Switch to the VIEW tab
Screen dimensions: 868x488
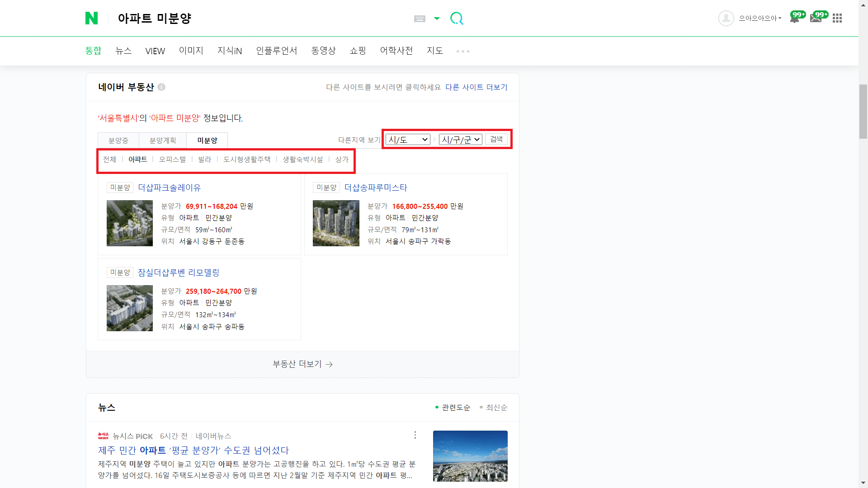[155, 51]
